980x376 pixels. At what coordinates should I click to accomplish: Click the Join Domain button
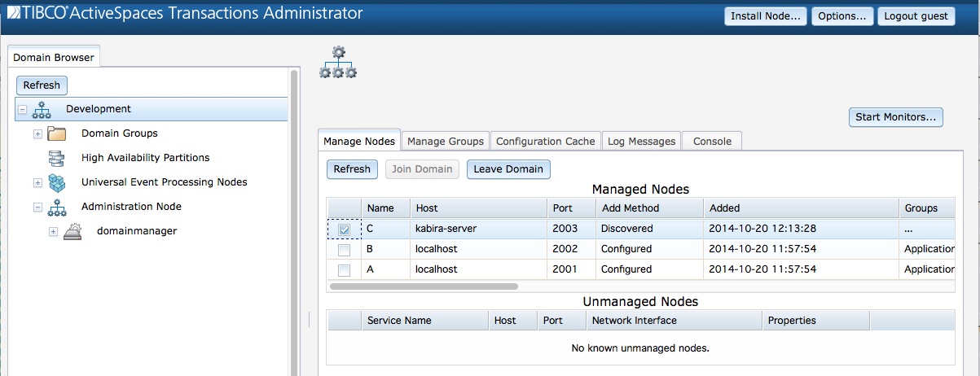click(422, 169)
